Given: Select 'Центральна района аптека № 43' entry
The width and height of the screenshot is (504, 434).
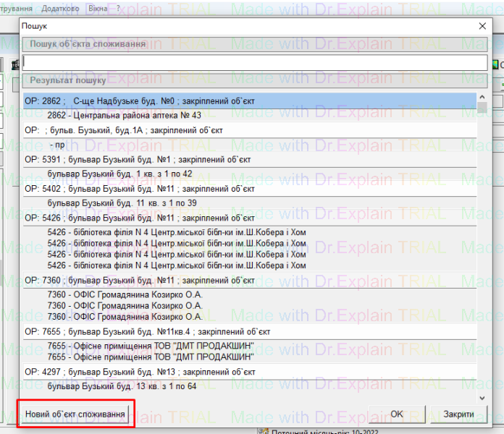Looking at the screenshot, I should pos(125,116).
